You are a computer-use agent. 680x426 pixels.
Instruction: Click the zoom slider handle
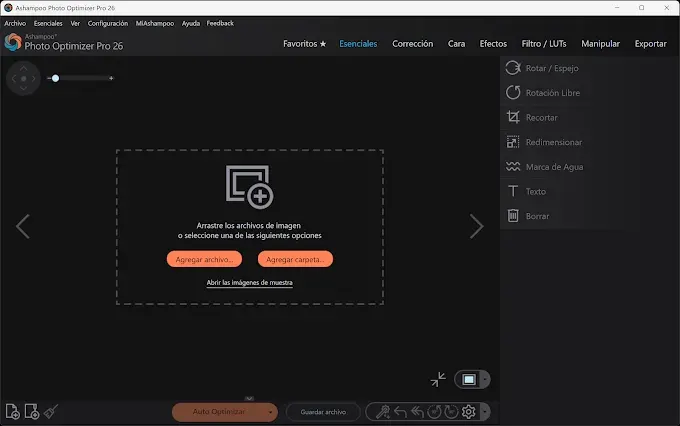click(55, 78)
